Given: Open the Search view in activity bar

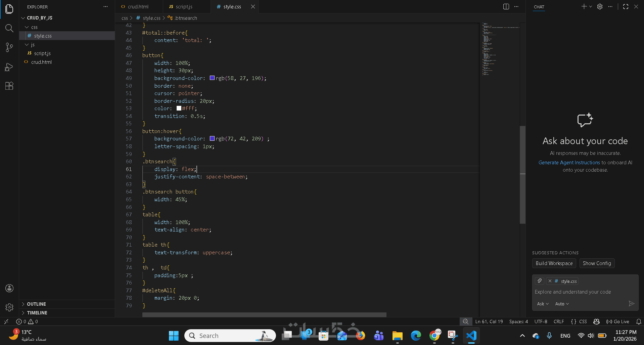Looking at the screenshot, I should [9, 28].
